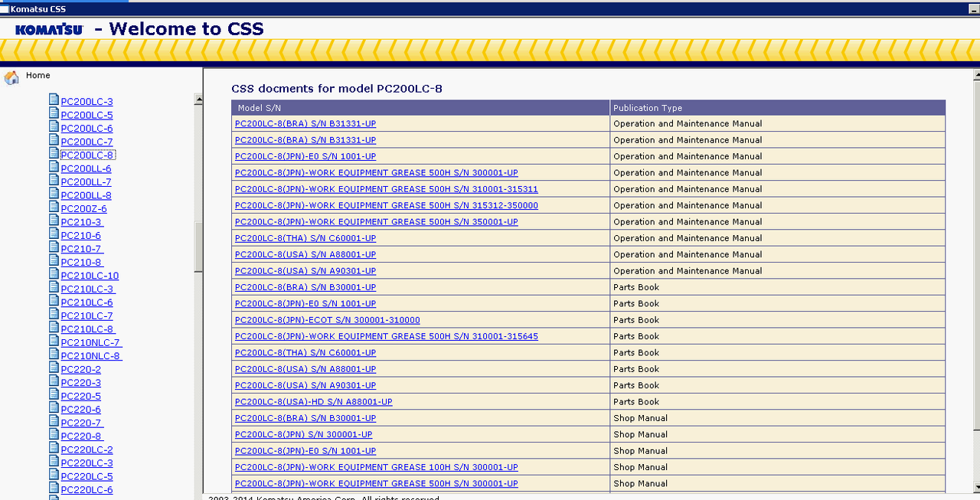The image size is (980, 500).
Task: Click the Komatsu CSS window title icon
Action: [x=5, y=9]
